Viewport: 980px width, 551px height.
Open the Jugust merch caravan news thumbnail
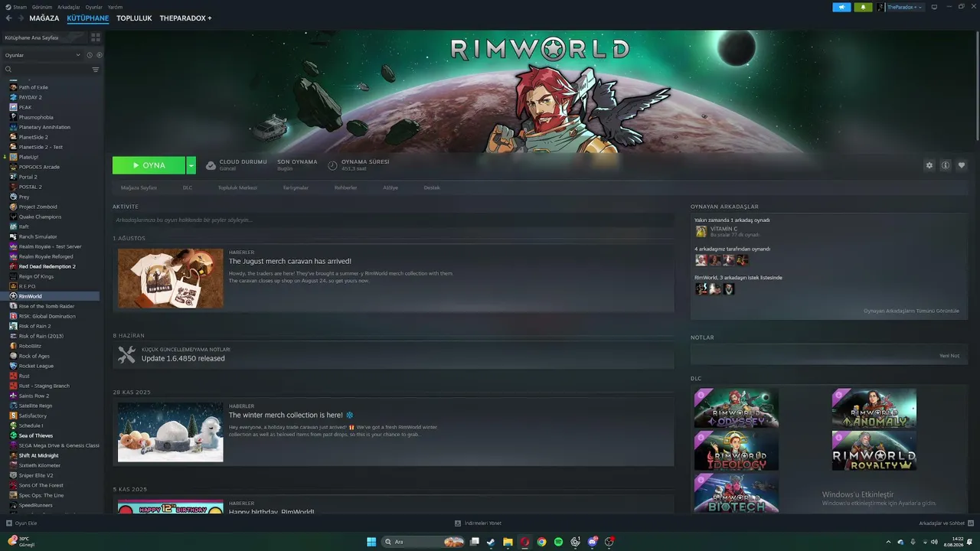(x=171, y=279)
